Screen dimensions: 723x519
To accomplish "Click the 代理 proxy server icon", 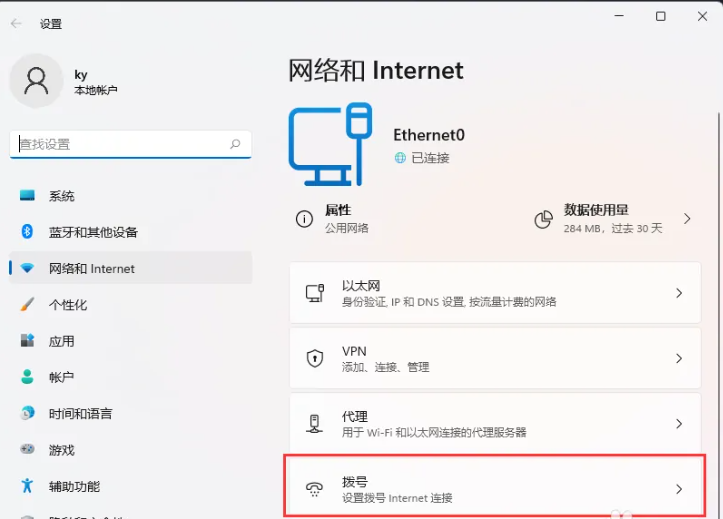I will [x=314, y=424].
